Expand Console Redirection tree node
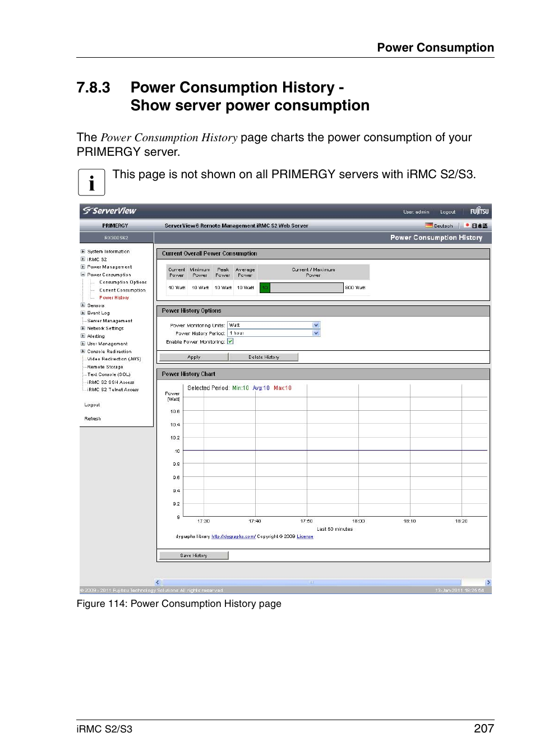Image resolution: width=535 pixels, height=756 pixels. [83, 351]
